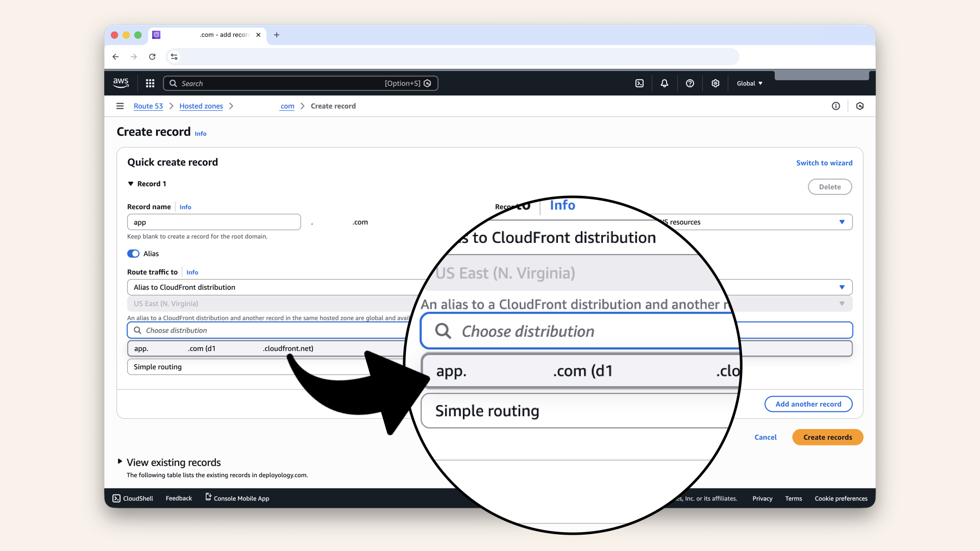Open the help question mark menu

pyautogui.click(x=690, y=83)
